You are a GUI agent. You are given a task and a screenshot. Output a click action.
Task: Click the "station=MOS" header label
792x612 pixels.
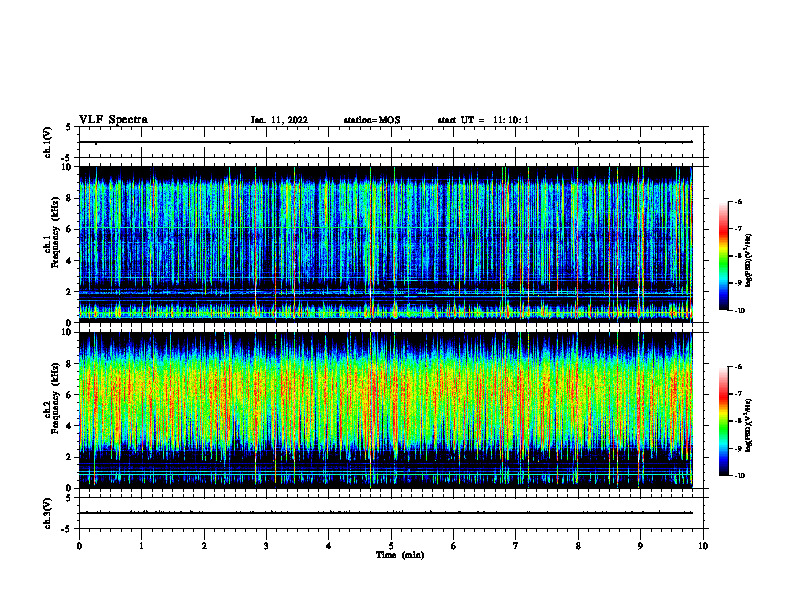click(372, 120)
